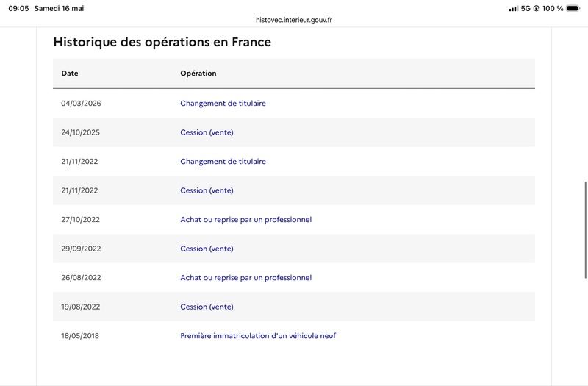Open the 24/10/2025 Cession (vente) link
This screenshot has width=588, height=386.
click(207, 132)
